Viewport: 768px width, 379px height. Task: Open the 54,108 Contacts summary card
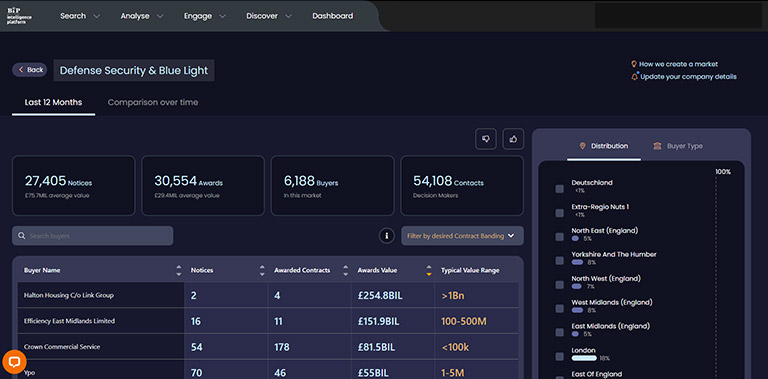(x=462, y=186)
